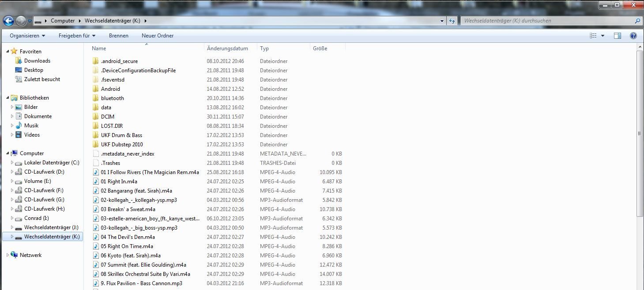This screenshot has height=290, width=644.
Task: Open Zuletzt besucht
Action: [x=42, y=79]
